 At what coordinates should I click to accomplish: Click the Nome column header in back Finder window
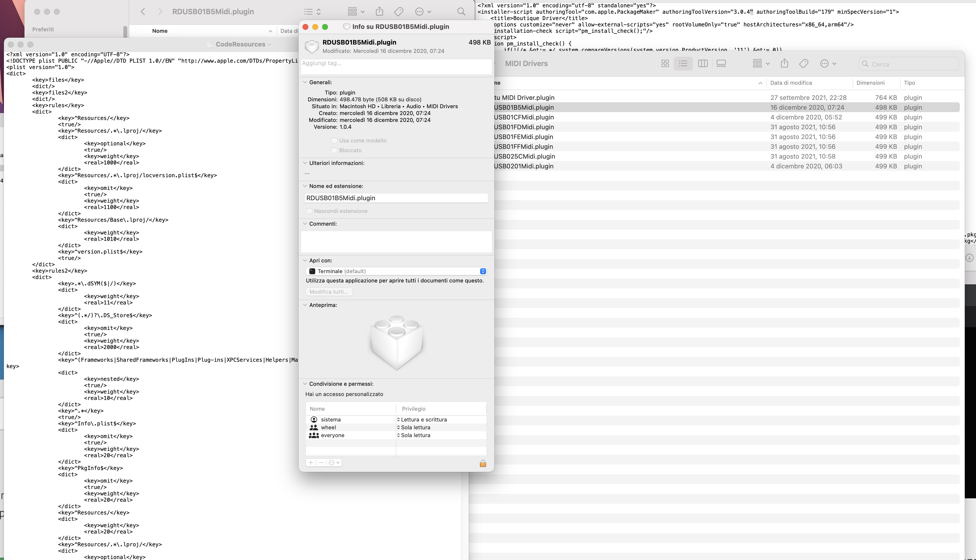(x=160, y=31)
